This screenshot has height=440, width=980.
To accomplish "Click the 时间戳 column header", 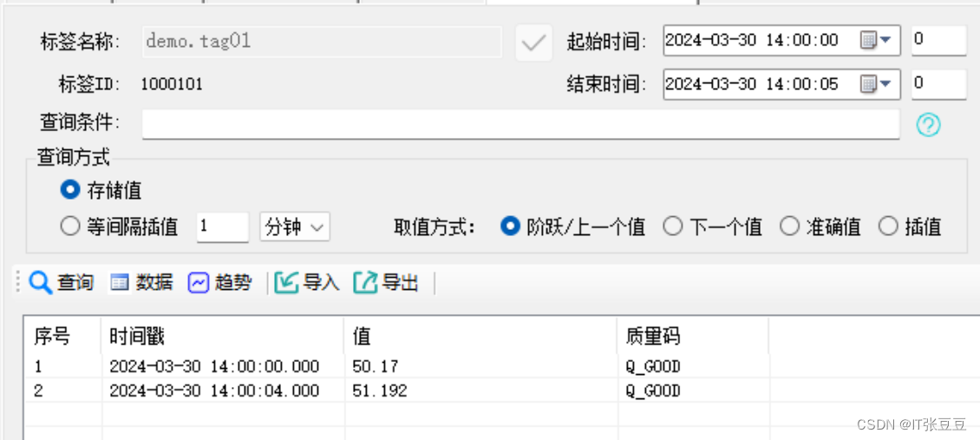I will click(223, 338).
